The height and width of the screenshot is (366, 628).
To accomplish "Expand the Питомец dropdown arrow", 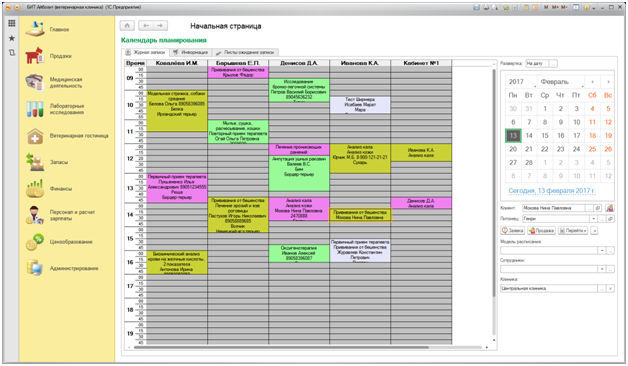I will point(594,219).
